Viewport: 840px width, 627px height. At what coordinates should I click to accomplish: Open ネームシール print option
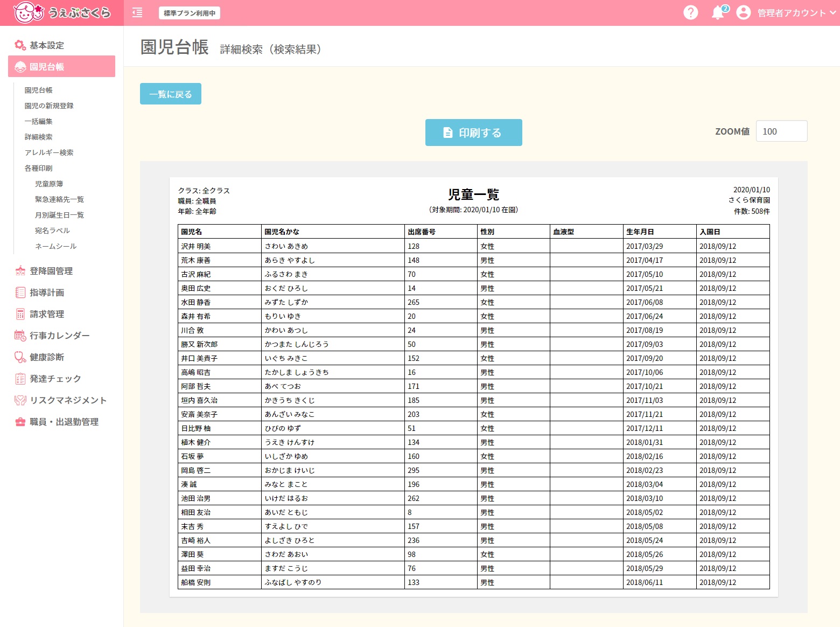click(56, 246)
